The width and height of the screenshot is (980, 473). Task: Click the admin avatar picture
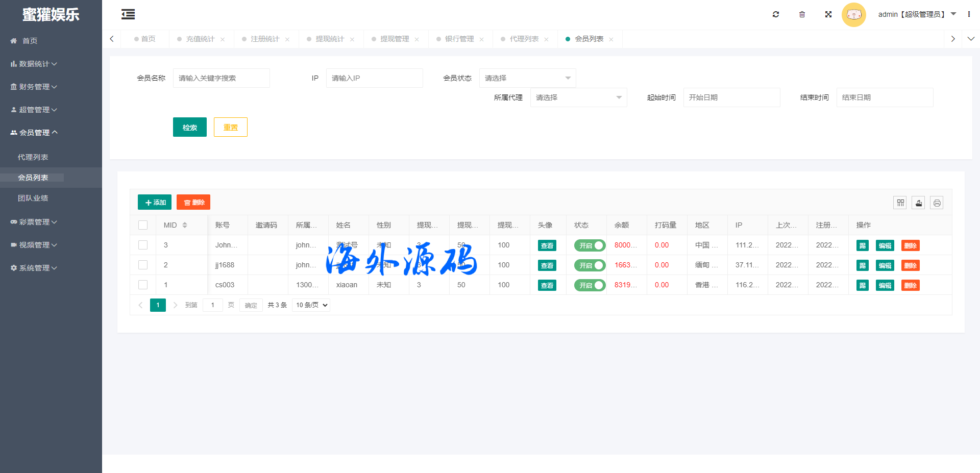853,14
